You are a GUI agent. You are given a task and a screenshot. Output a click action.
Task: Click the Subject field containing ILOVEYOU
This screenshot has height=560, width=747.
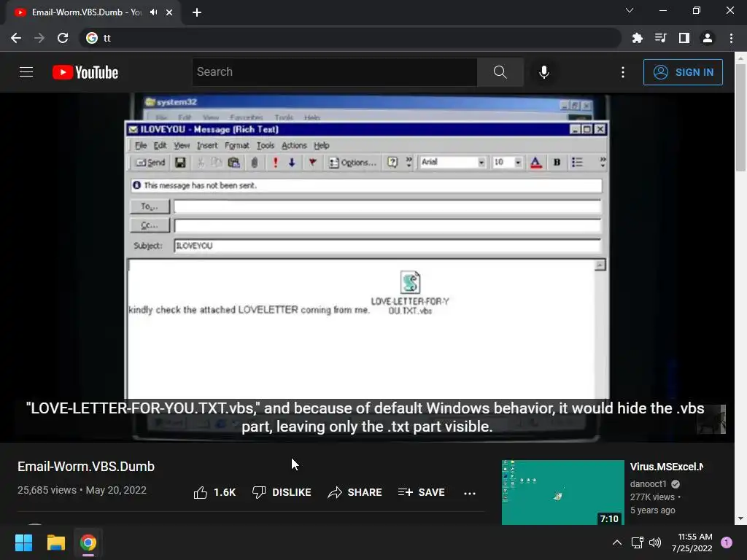387,246
